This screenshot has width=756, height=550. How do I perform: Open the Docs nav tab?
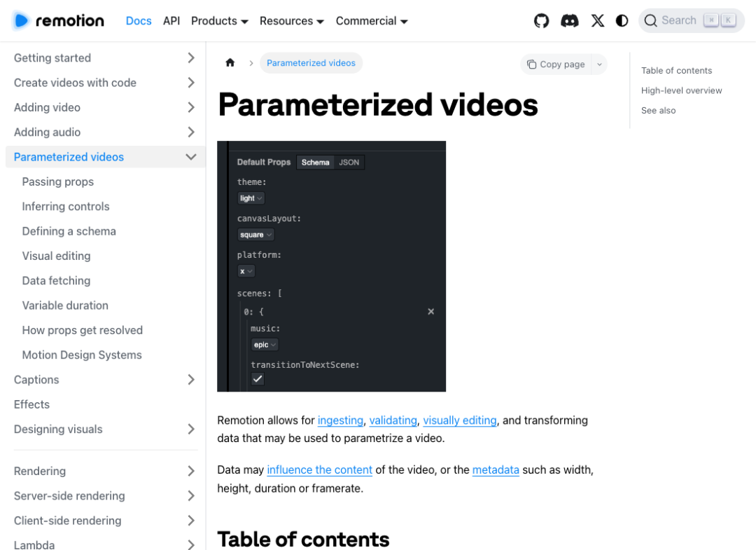[139, 21]
